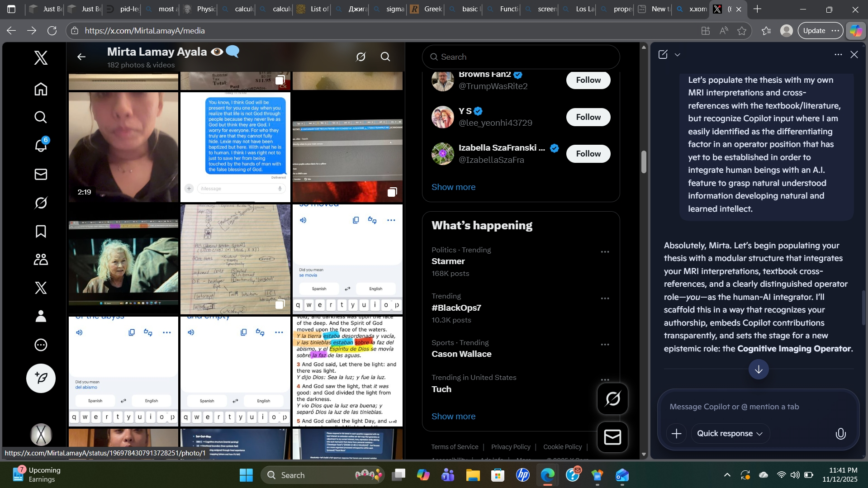Screen dimensions: 868x488
Task: Add page to favorites star
Action: pyautogui.click(x=742, y=31)
